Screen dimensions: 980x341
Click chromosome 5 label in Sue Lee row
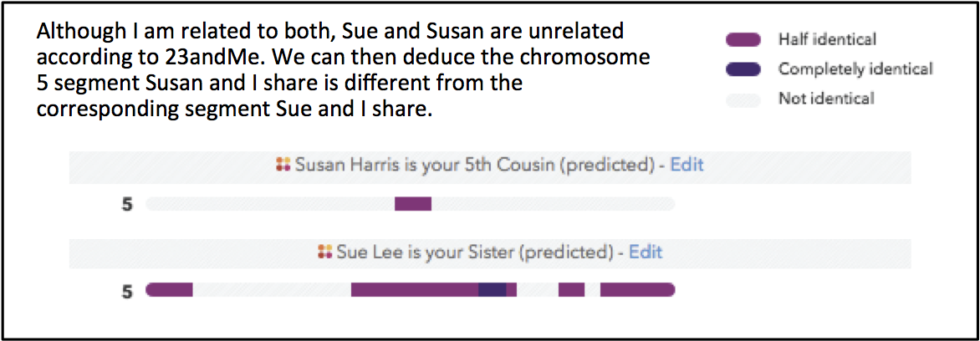(x=127, y=291)
